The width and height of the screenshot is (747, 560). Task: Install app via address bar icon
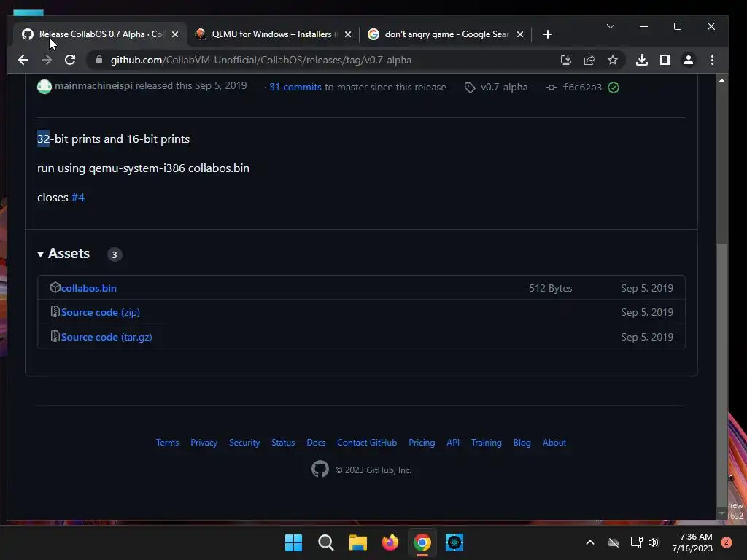565,60
